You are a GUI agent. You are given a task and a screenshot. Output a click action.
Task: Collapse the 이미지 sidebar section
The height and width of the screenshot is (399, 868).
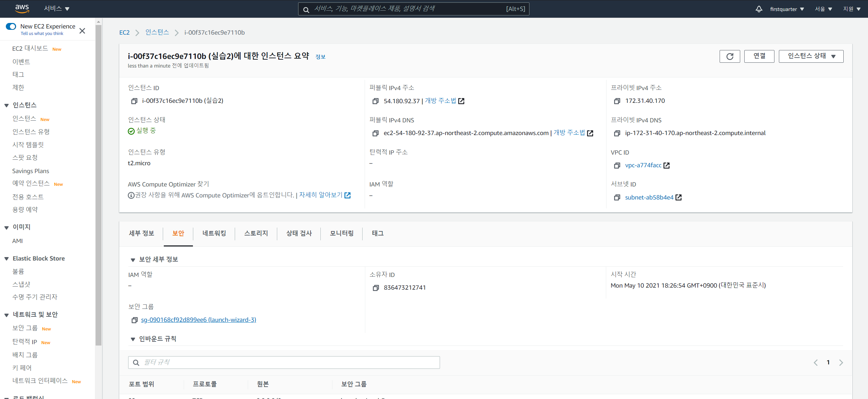pyautogui.click(x=7, y=227)
